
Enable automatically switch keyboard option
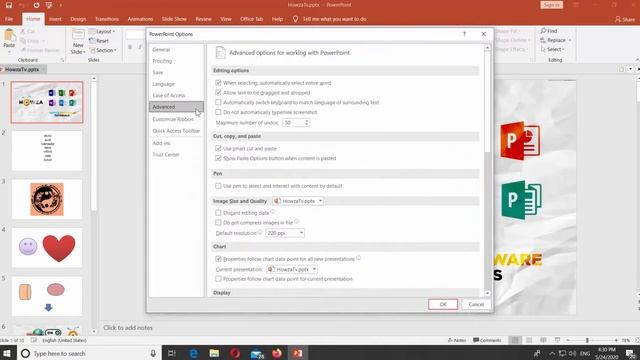[218, 102]
